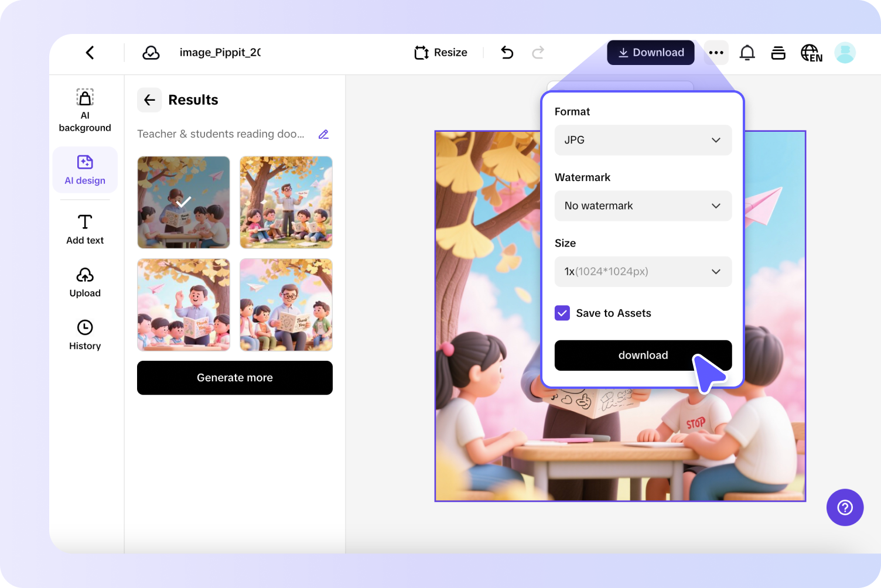This screenshot has width=881, height=588.
Task: Open the stacked layers icon
Action: [x=778, y=53]
